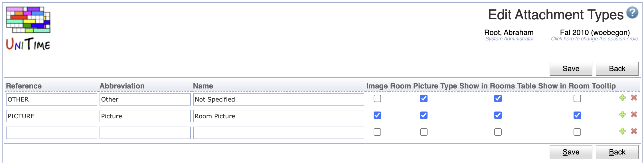Delete the PICTURE attachment type row
The width and height of the screenshot is (644, 165).
click(634, 115)
